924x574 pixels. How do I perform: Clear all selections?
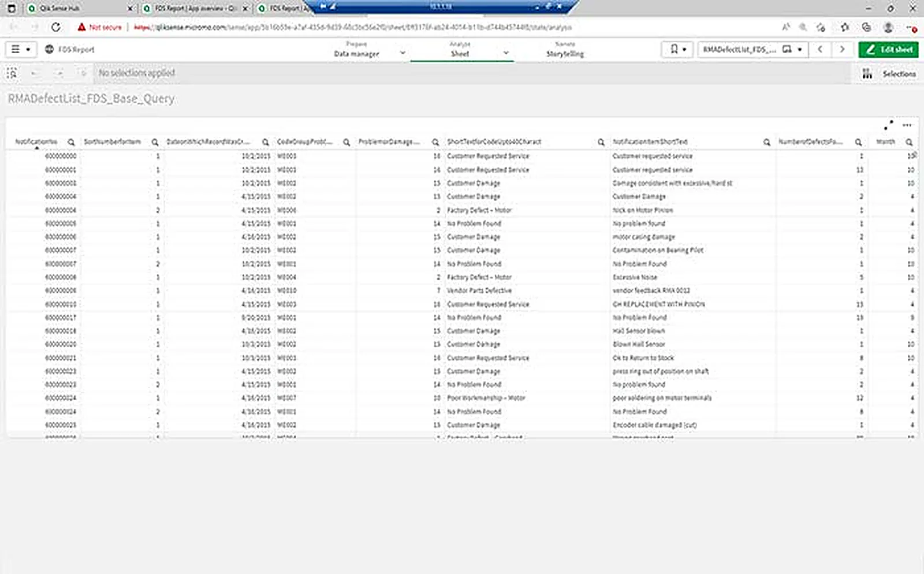pyautogui.click(x=84, y=73)
